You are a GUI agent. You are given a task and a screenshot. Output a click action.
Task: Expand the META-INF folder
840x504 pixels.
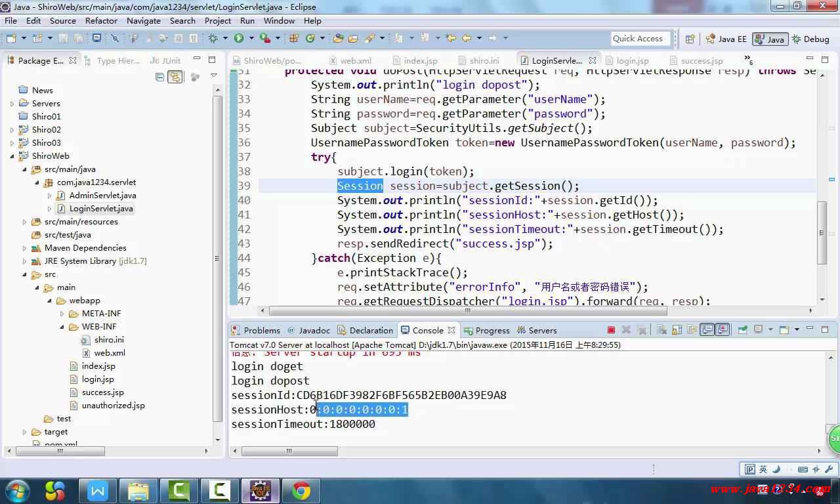pos(62,314)
